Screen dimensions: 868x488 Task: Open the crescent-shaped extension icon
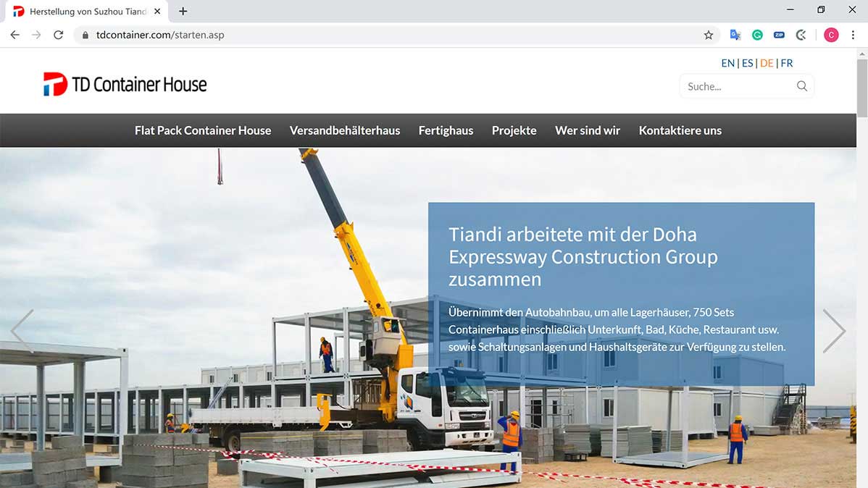[x=801, y=35]
